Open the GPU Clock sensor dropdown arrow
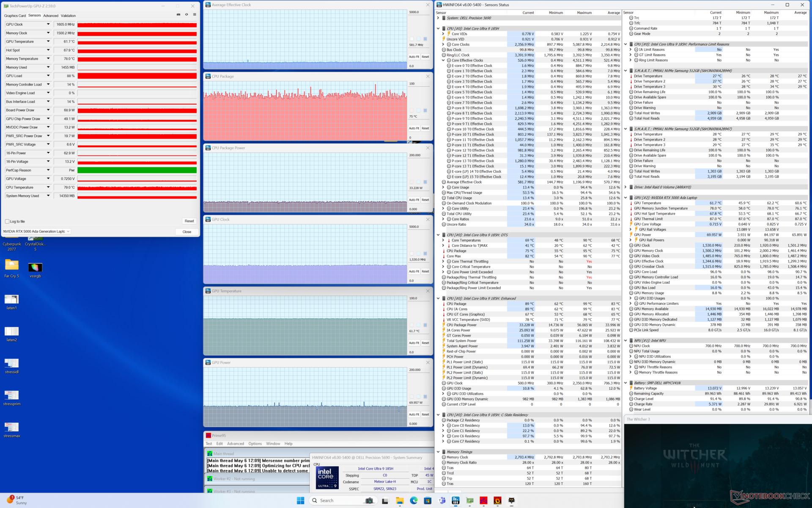 point(48,25)
